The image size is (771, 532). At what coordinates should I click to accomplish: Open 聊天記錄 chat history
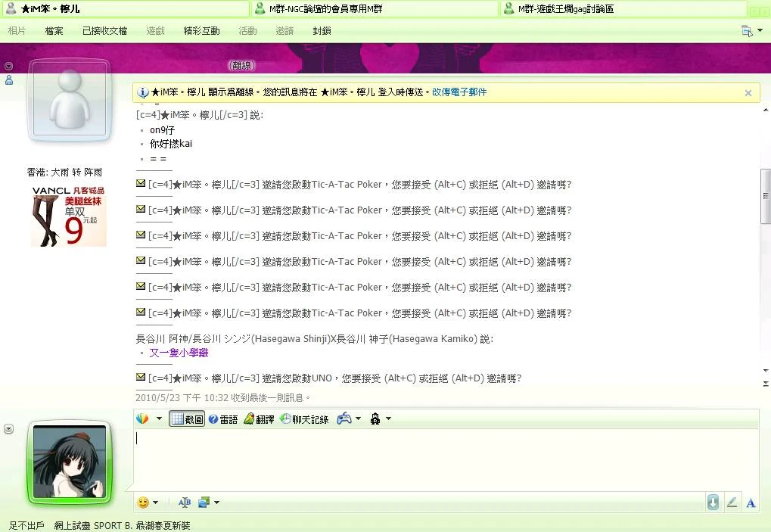[304, 419]
